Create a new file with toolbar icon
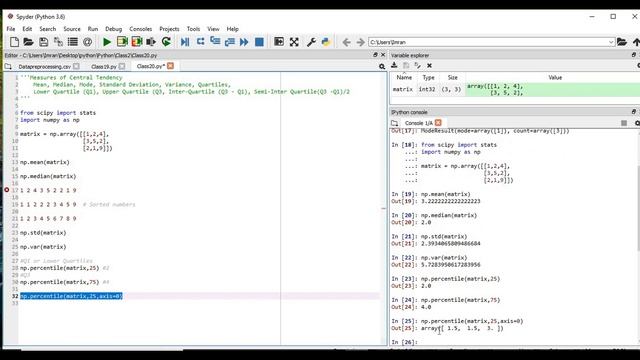The width and height of the screenshot is (640, 360). pyautogui.click(x=14, y=42)
